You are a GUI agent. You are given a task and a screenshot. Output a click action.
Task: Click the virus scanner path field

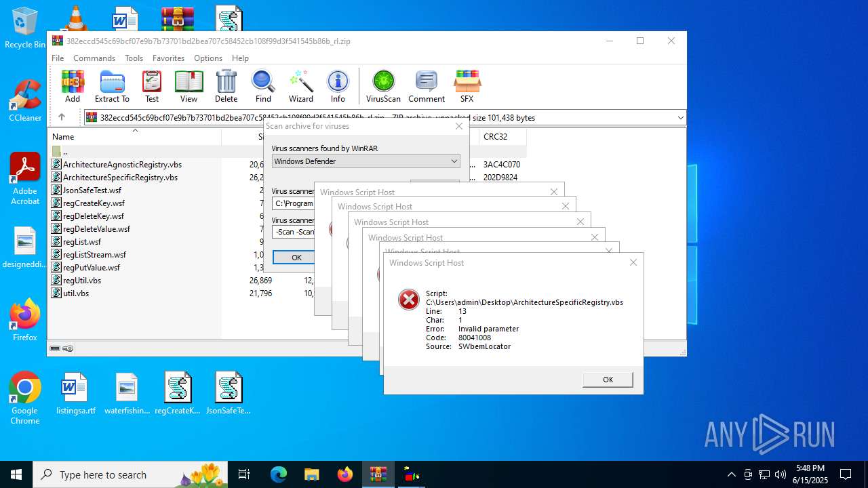pos(293,203)
